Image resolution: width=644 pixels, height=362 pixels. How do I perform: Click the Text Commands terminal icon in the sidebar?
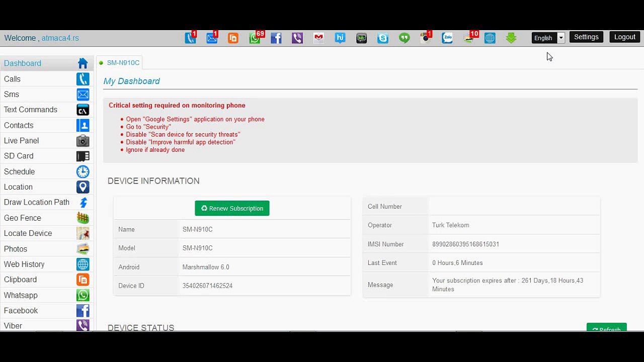(x=83, y=110)
